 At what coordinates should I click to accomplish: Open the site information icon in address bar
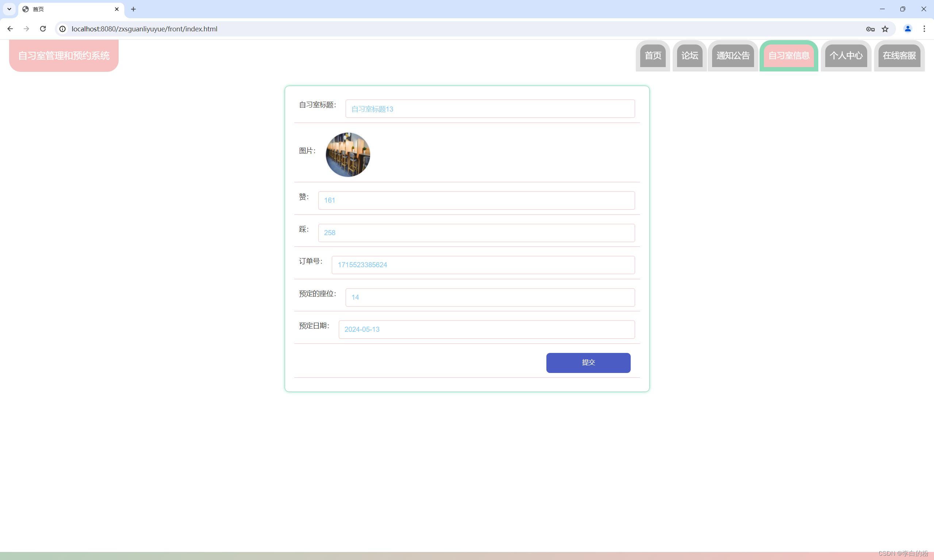pyautogui.click(x=63, y=29)
